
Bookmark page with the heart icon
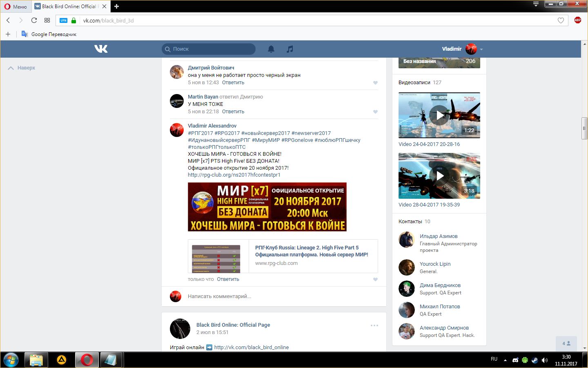coord(561,20)
